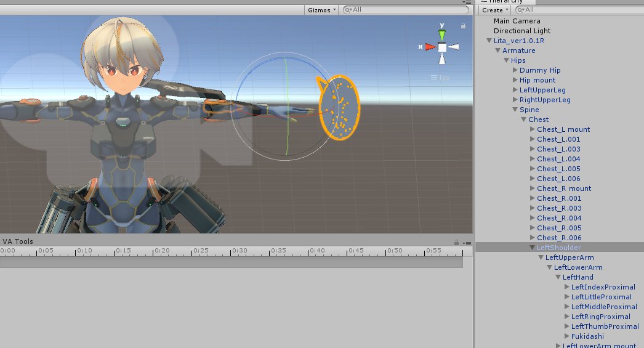644x348 pixels.
Task: Collapse the Chest node
Action: pyautogui.click(x=524, y=119)
